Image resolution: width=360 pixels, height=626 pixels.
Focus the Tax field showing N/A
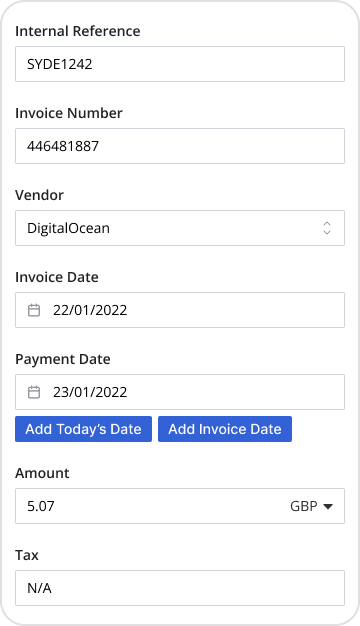(x=180, y=588)
